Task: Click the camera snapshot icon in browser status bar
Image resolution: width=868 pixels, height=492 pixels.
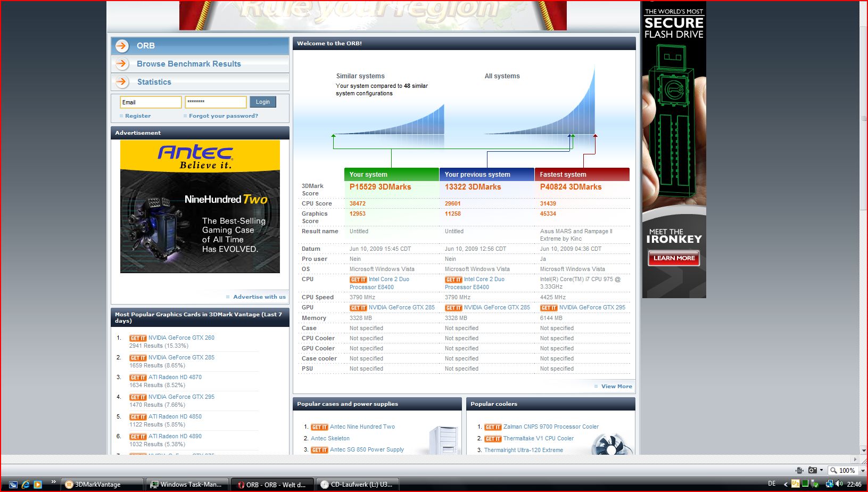Action: coord(813,470)
